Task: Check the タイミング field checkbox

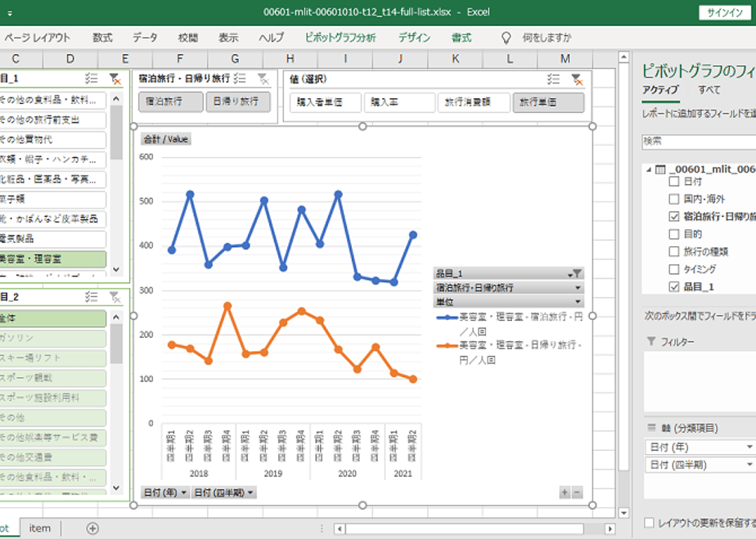Action: 674,269
